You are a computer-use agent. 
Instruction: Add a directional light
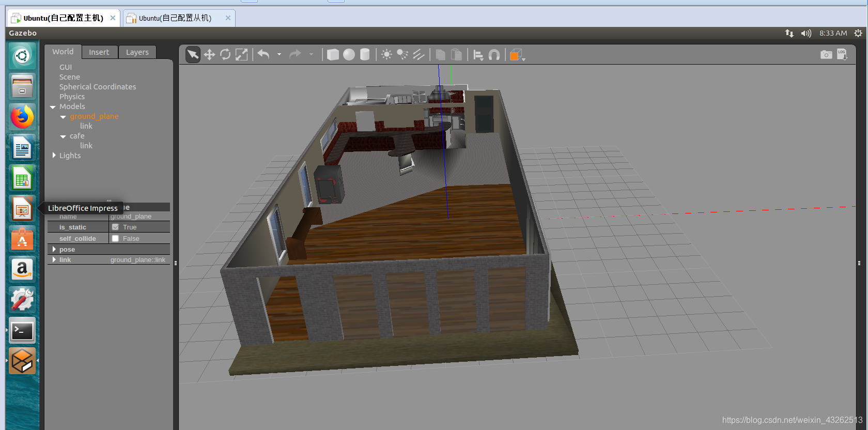[419, 55]
